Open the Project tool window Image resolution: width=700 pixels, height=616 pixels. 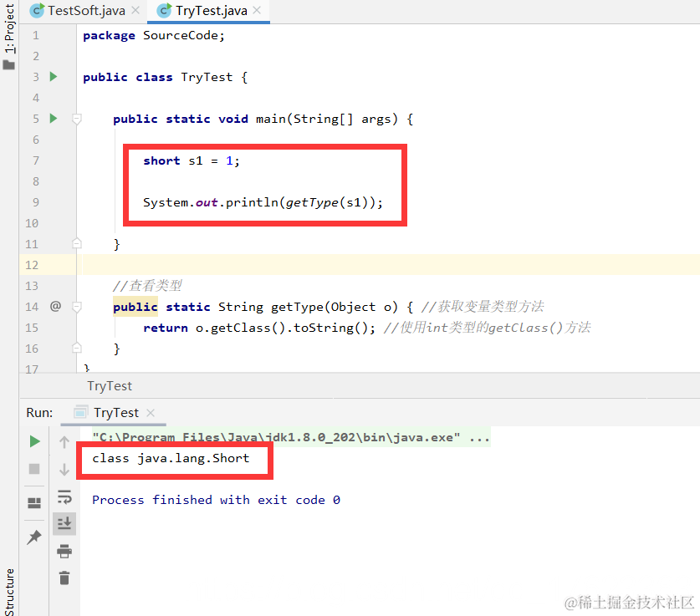click(9, 28)
